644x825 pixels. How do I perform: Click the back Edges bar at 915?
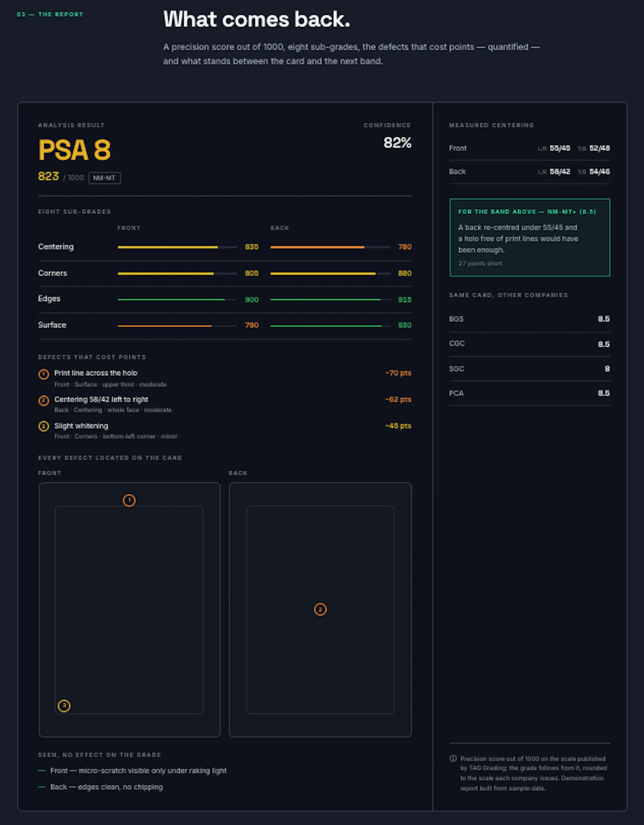click(x=330, y=299)
